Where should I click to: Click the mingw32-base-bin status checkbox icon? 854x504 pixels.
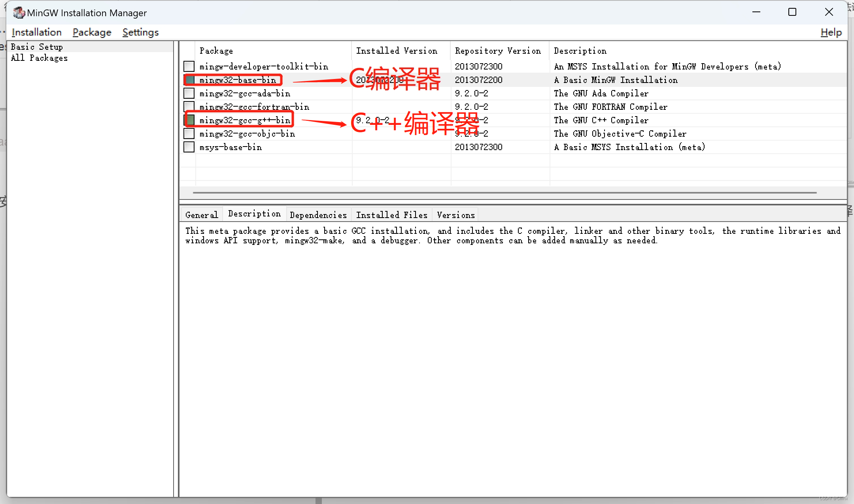tap(190, 80)
